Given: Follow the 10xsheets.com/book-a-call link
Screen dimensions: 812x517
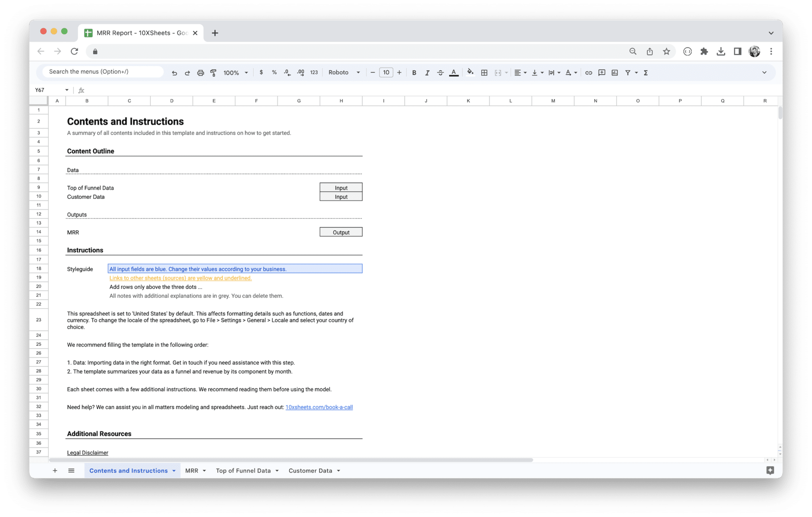Looking at the screenshot, I should [319, 407].
